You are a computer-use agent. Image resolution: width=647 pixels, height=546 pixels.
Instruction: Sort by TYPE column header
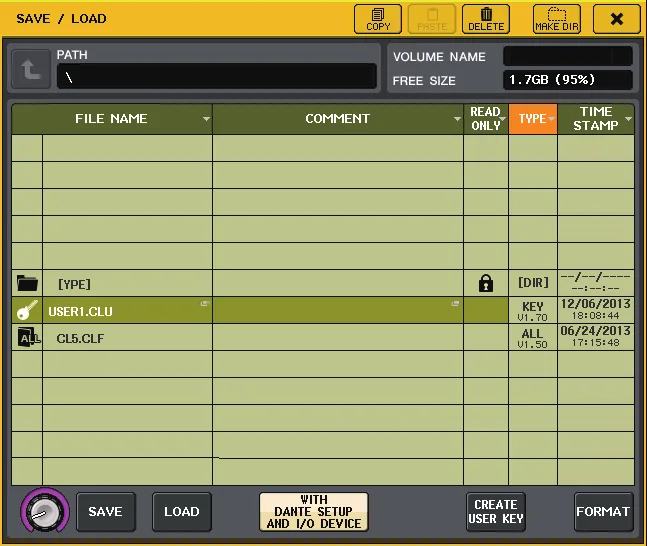(x=533, y=119)
